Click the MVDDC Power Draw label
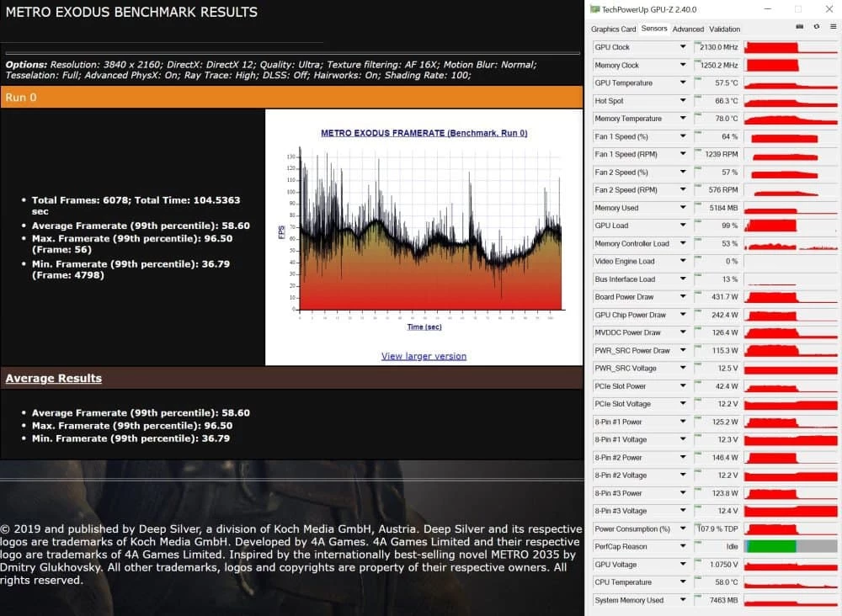This screenshot has width=842, height=616. click(627, 332)
